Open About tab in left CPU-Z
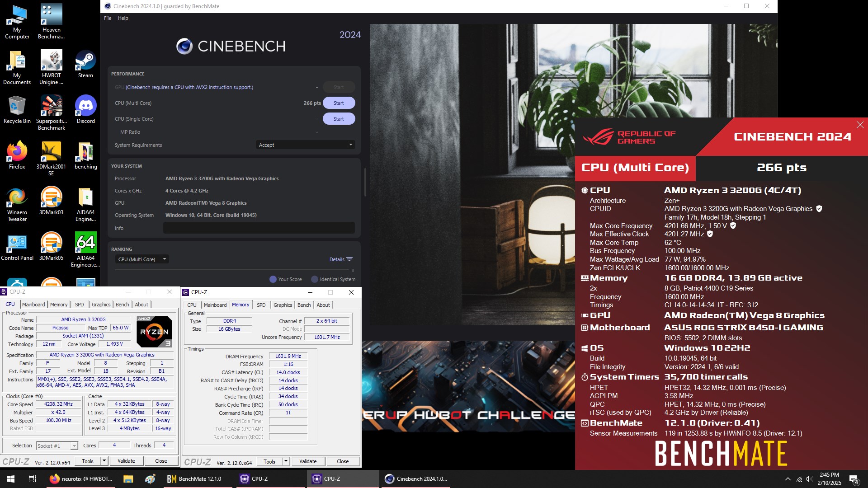Screen dimensions: 868x488 coord(142,305)
